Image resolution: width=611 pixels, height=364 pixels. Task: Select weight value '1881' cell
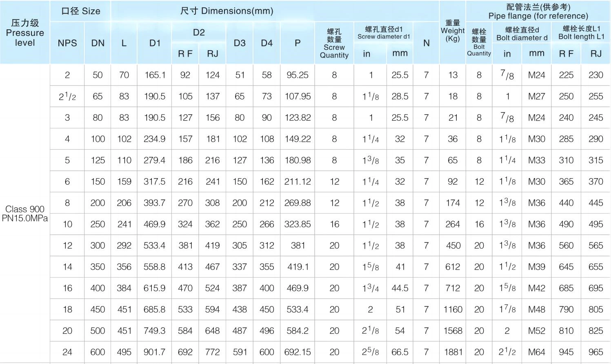point(453,352)
